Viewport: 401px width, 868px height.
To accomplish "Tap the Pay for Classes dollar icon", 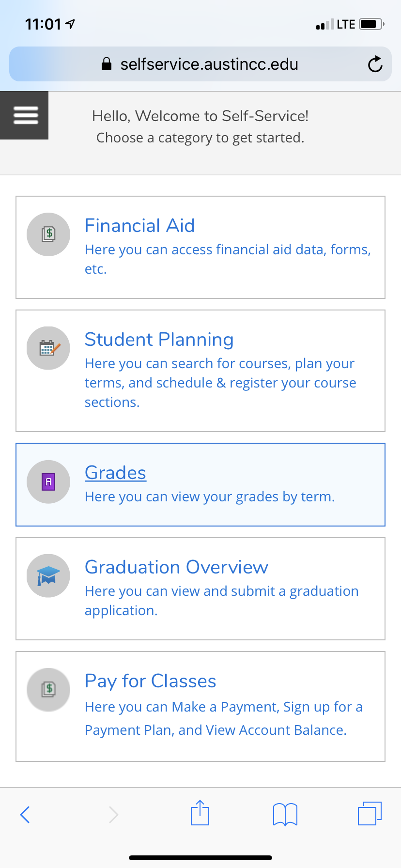I will [48, 690].
